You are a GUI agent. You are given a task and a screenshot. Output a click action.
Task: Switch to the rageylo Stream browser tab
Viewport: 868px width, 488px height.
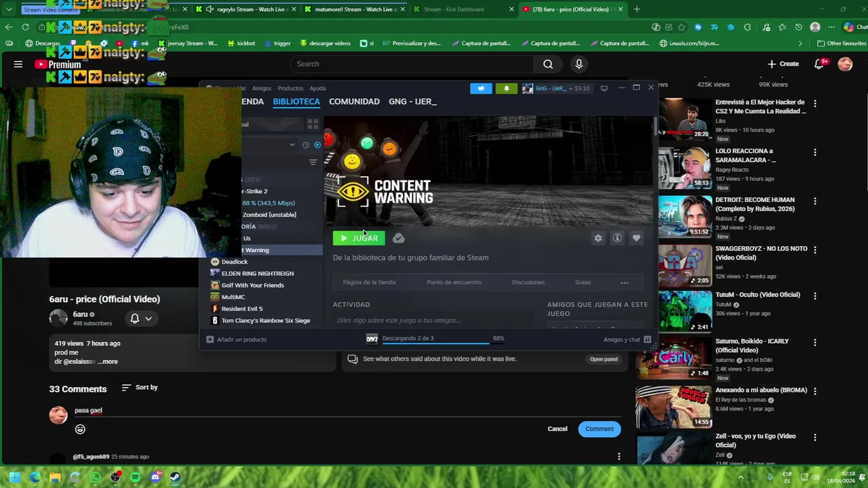click(x=247, y=9)
